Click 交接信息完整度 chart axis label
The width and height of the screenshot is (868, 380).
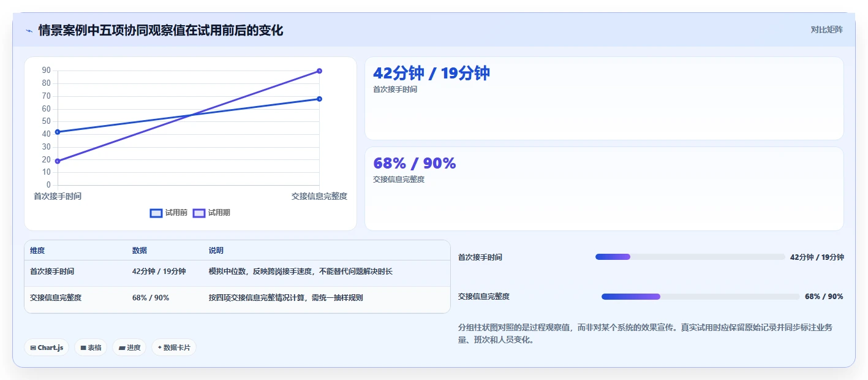[319, 196]
